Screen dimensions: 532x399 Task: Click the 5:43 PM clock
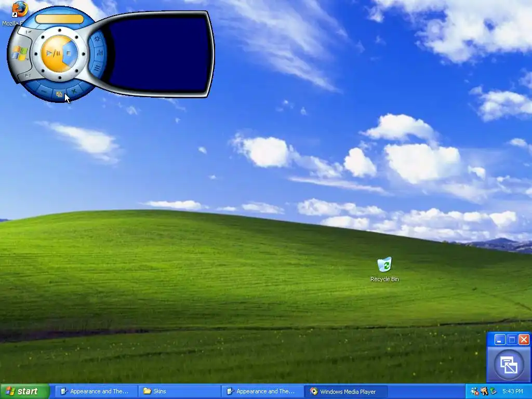pyautogui.click(x=513, y=392)
